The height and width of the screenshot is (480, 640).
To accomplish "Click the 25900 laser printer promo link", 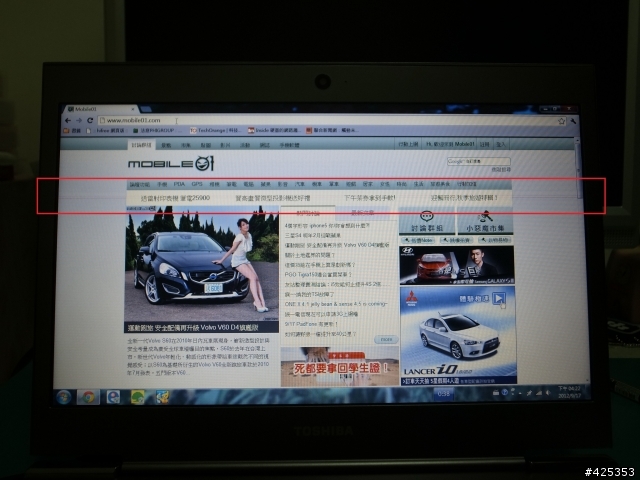I will [176, 198].
